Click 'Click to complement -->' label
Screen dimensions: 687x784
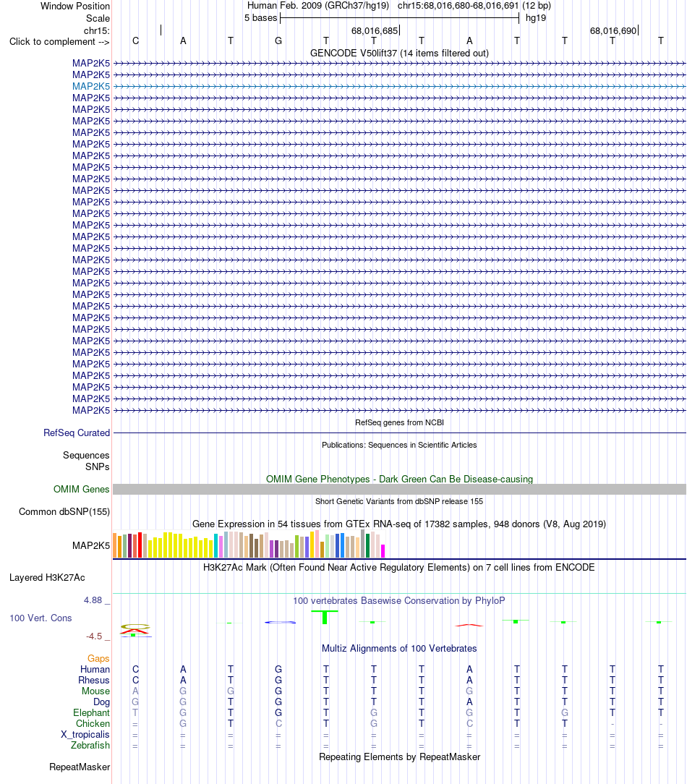(x=59, y=42)
